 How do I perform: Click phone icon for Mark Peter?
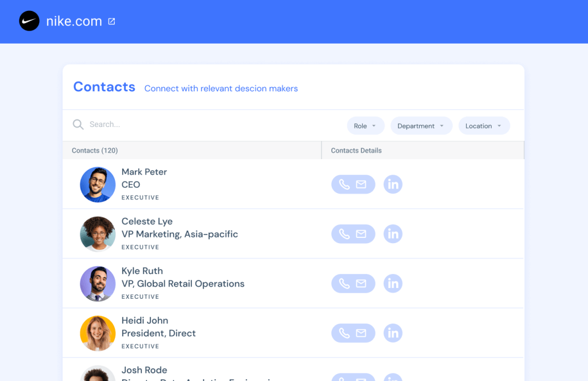345,184
